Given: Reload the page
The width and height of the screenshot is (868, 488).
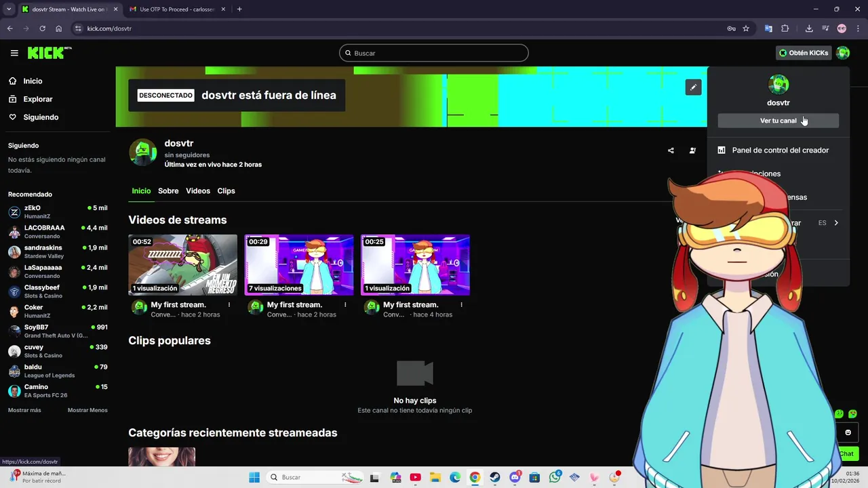Looking at the screenshot, I should [x=42, y=28].
